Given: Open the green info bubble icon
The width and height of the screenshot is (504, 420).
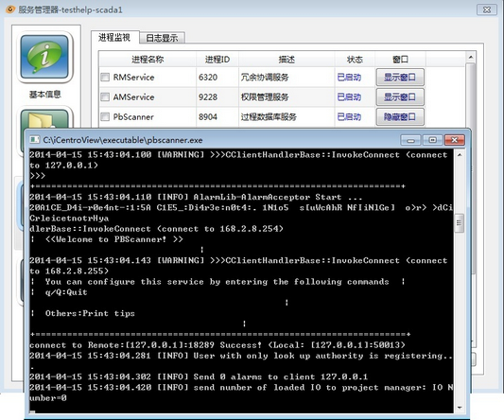Looking at the screenshot, I should 44,57.
